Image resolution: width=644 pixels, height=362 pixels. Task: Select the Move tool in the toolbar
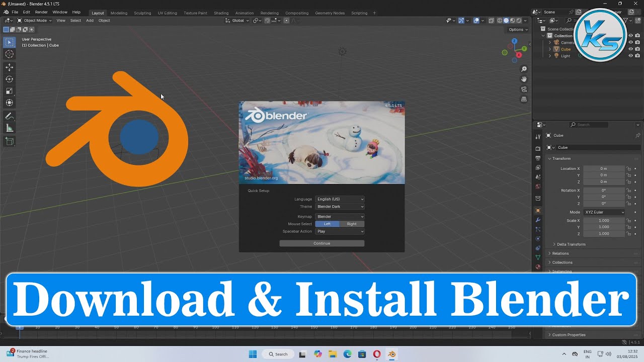click(x=9, y=67)
